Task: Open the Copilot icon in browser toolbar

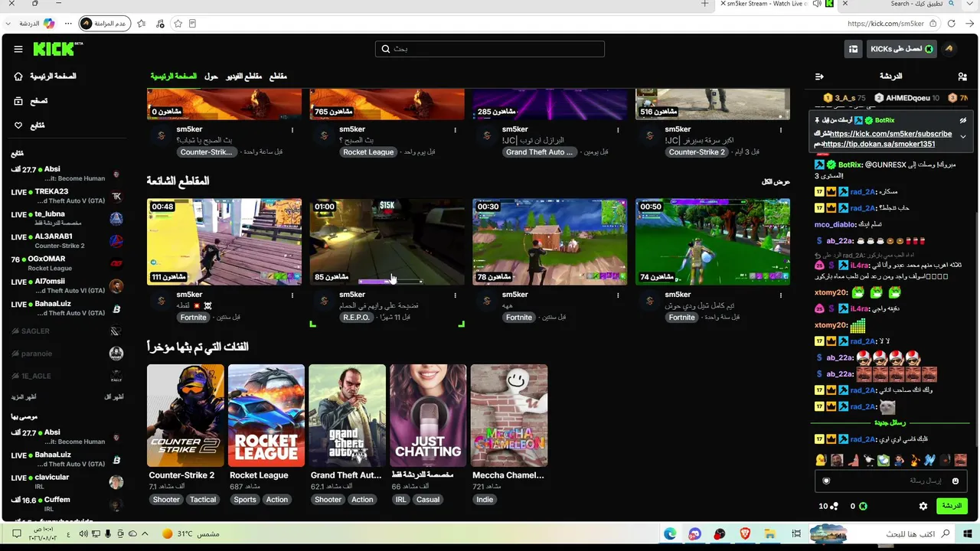Action: pyautogui.click(x=49, y=24)
